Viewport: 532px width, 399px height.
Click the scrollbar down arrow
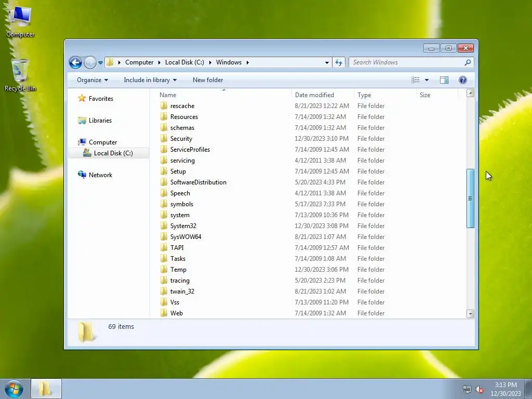click(x=470, y=314)
